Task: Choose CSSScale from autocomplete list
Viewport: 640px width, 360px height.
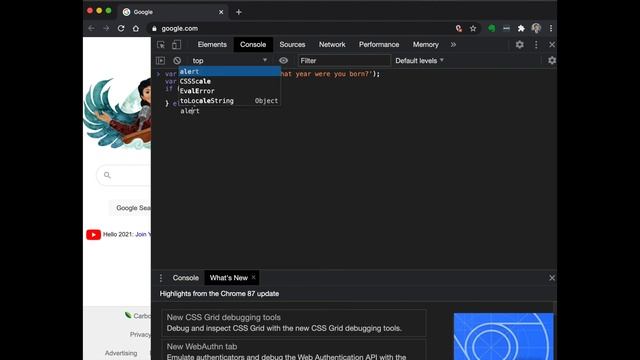Action: 229,81
